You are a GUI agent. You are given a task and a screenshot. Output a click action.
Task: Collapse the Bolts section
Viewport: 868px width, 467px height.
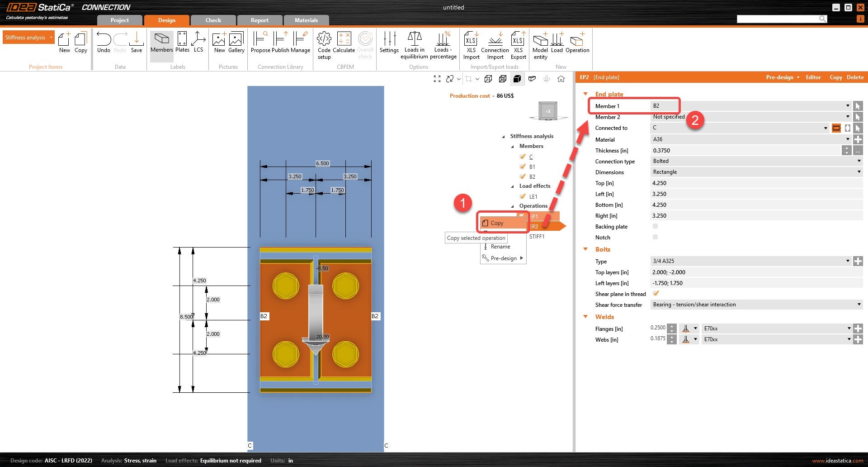tap(585, 249)
